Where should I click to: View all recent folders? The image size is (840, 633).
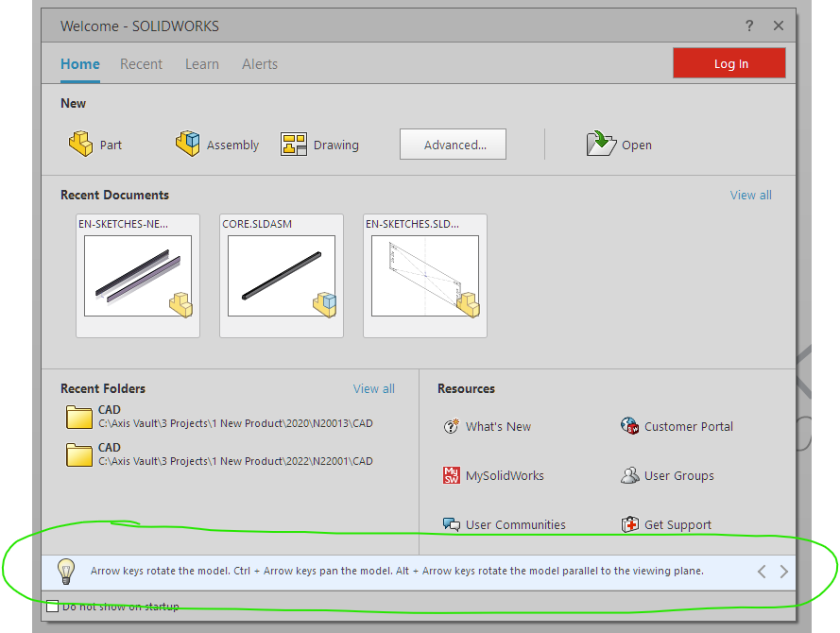(x=373, y=389)
